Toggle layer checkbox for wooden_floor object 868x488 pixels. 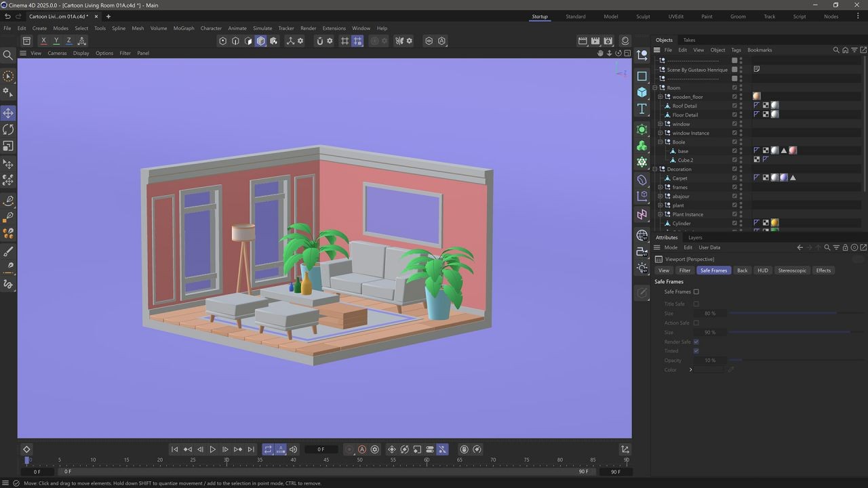coord(734,97)
